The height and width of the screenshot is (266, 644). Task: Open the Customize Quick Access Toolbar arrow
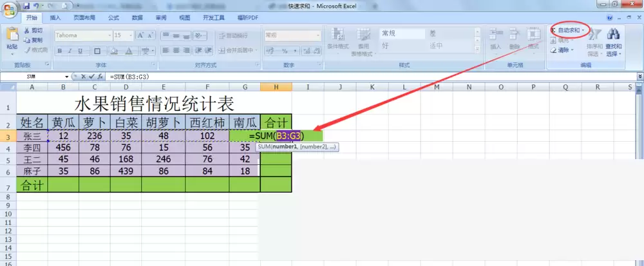coord(78,6)
